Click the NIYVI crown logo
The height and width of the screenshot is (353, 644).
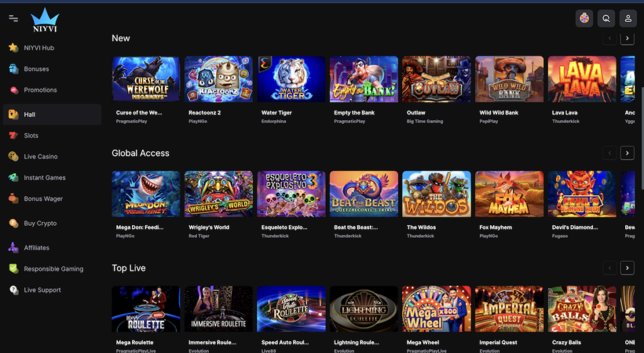(45, 20)
